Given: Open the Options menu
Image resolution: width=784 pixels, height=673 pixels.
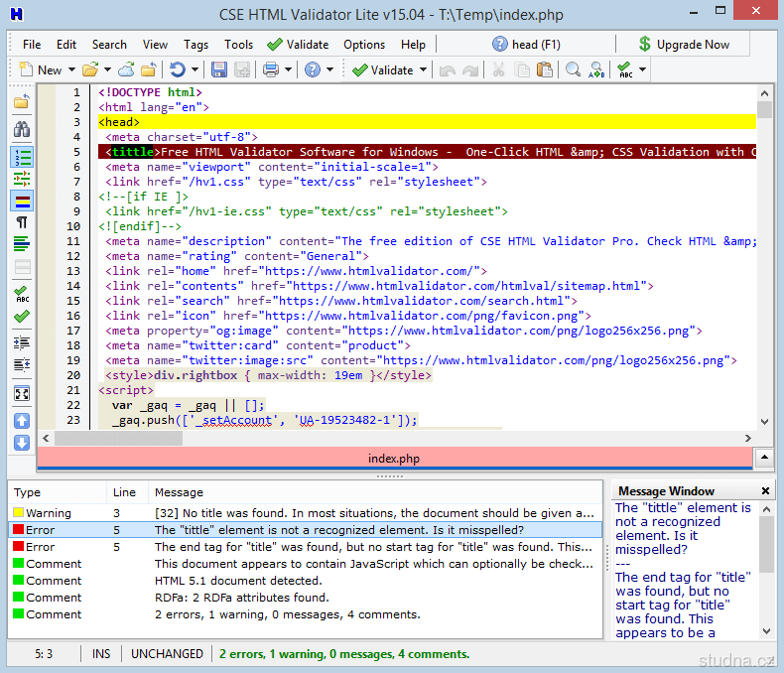Looking at the screenshot, I should (364, 45).
